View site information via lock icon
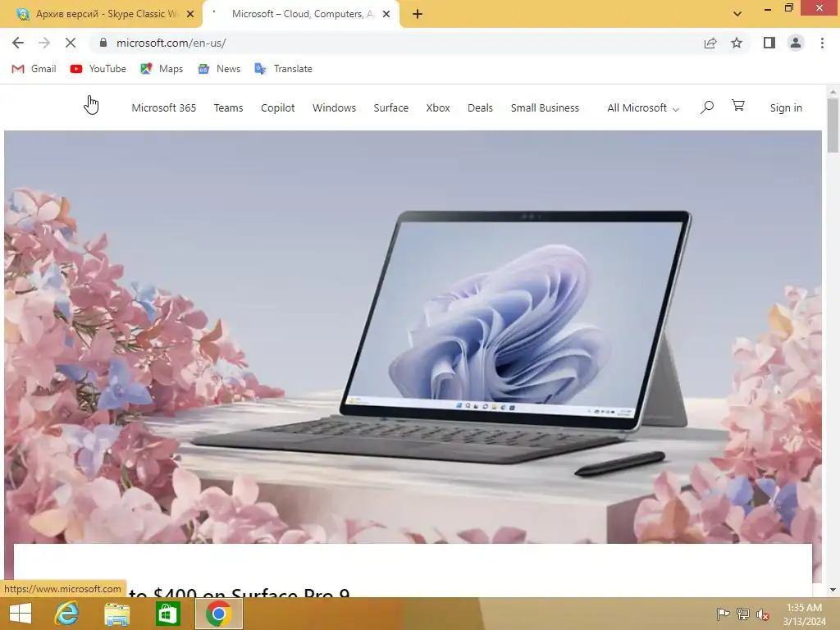Screen dimensions: 840x630 (x=103, y=43)
